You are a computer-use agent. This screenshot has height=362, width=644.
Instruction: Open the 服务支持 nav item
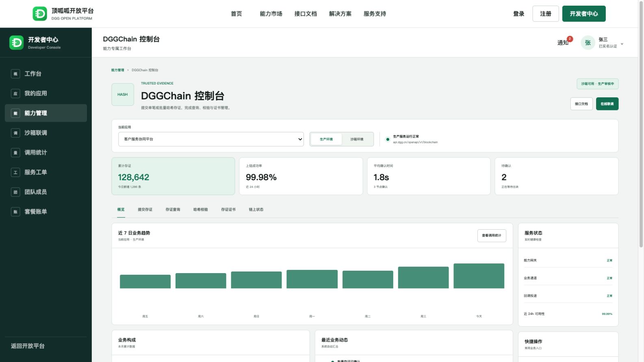click(375, 14)
